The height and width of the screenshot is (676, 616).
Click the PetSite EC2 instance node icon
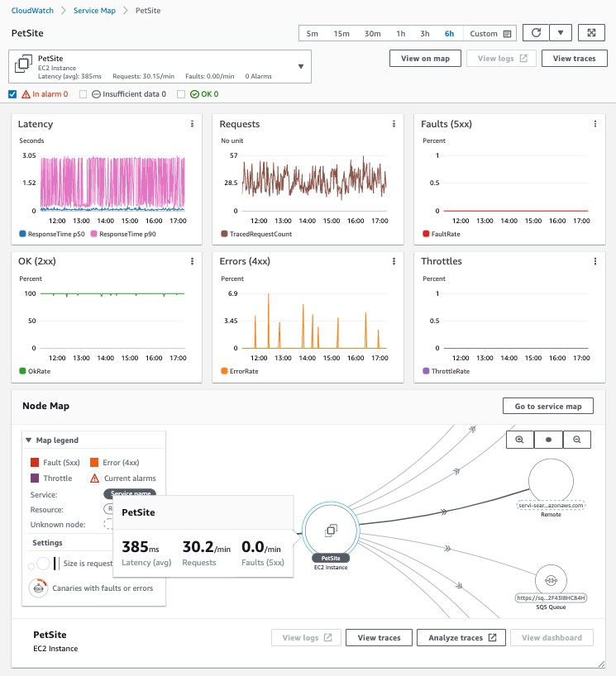click(x=331, y=531)
